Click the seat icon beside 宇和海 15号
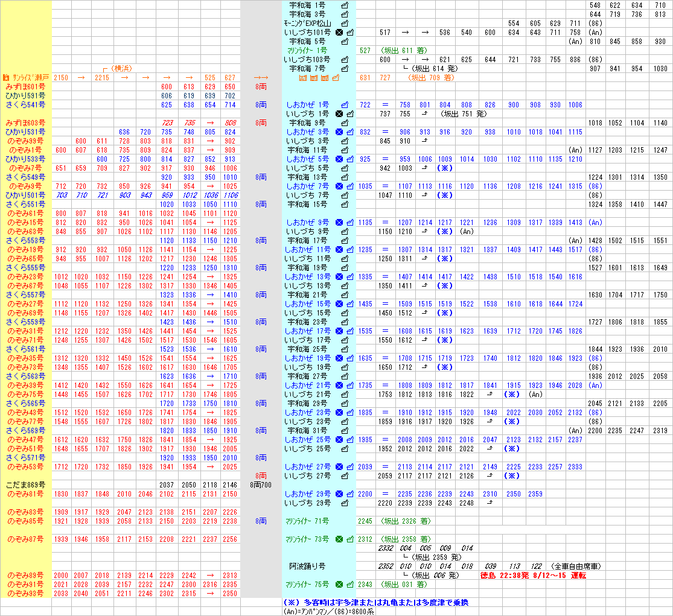The image size is (673, 616). click(x=345, y=205)
